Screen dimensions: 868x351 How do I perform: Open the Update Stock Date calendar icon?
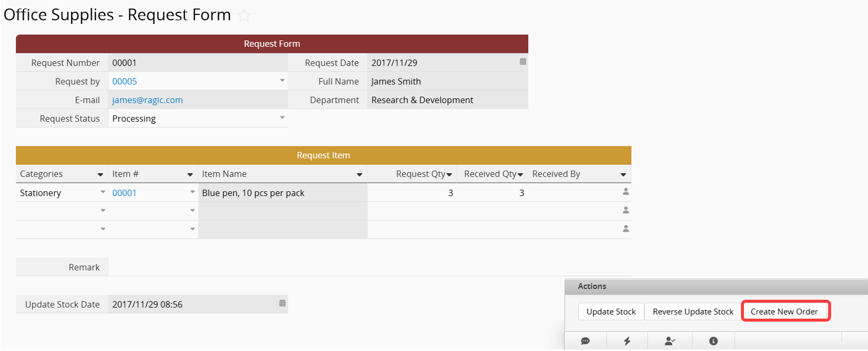point(282,303)
